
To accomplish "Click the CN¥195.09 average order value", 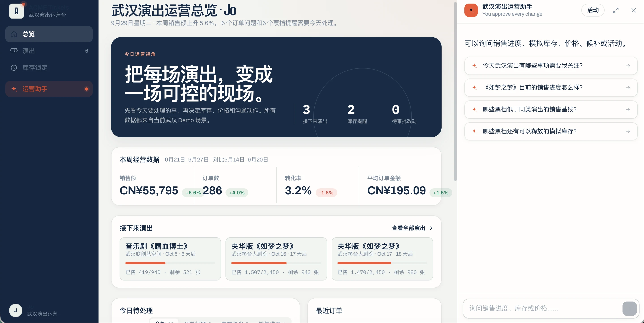I will tap(397, 191).
